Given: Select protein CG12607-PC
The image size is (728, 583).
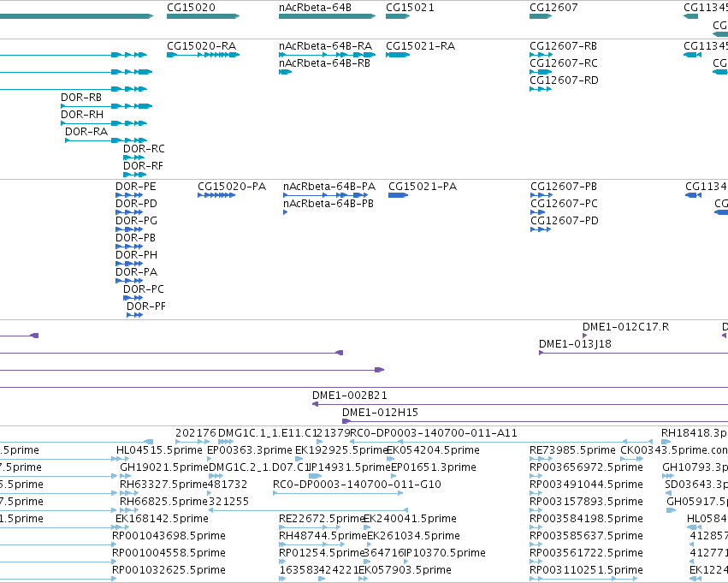Looking at the screenshot, I should (x=564, y=204).
